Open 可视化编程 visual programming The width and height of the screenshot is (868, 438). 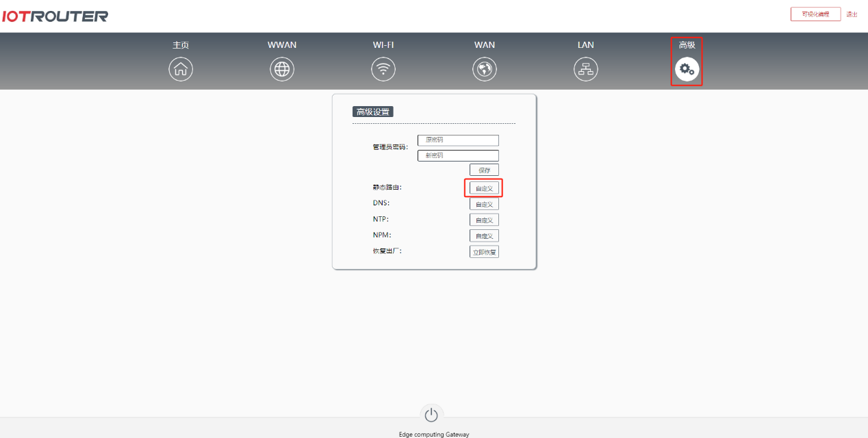[x=815, y=13]
